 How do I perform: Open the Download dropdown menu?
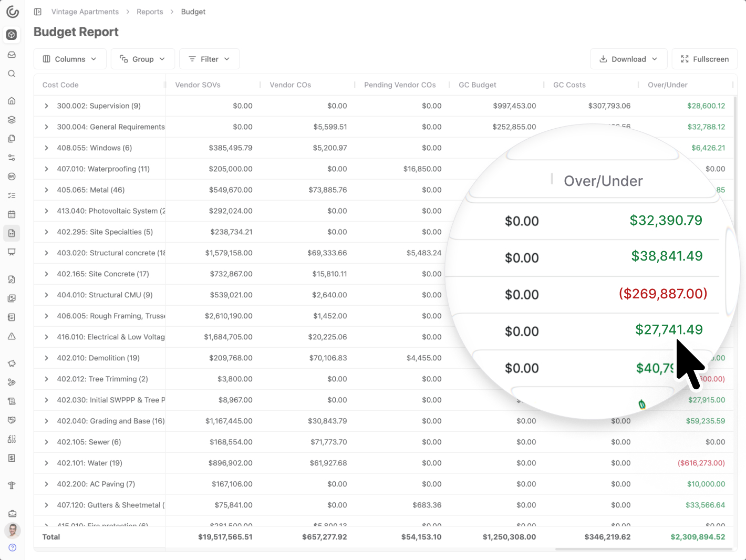(x=629, y=59)
